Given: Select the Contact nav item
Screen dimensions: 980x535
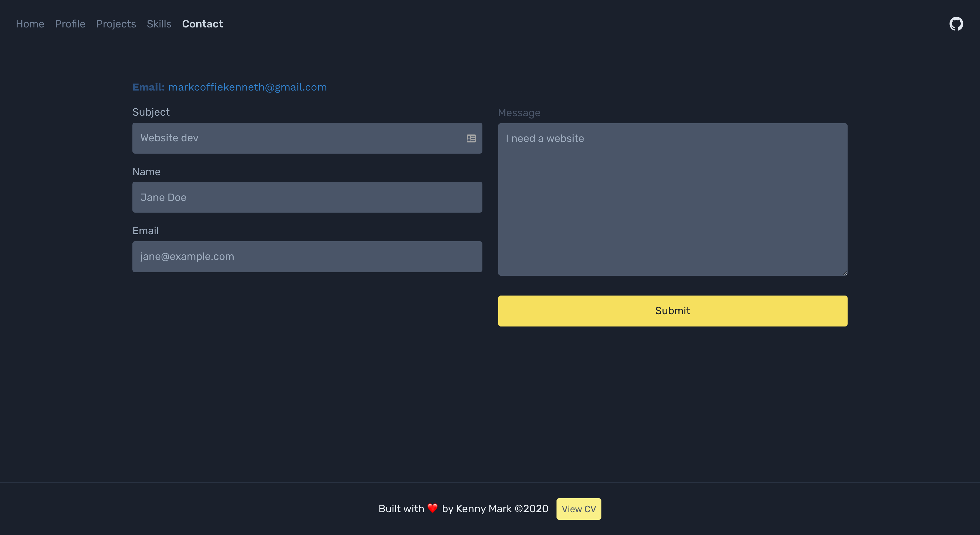Looking at the screenshot, I should [x=202, y=24].
